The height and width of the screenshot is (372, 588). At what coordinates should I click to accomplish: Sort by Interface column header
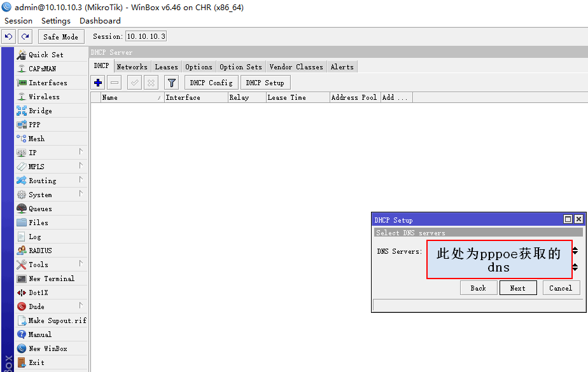(x=196, y=97)
